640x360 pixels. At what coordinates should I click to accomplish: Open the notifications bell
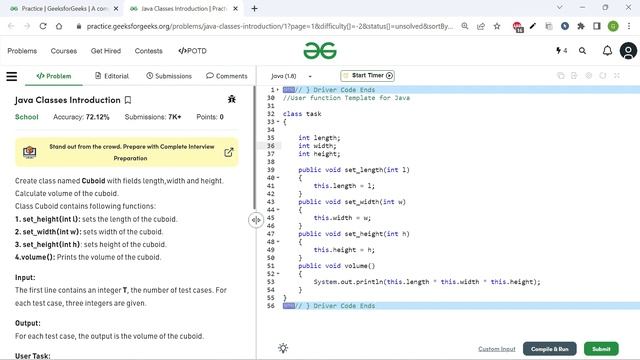pos(607,51)
